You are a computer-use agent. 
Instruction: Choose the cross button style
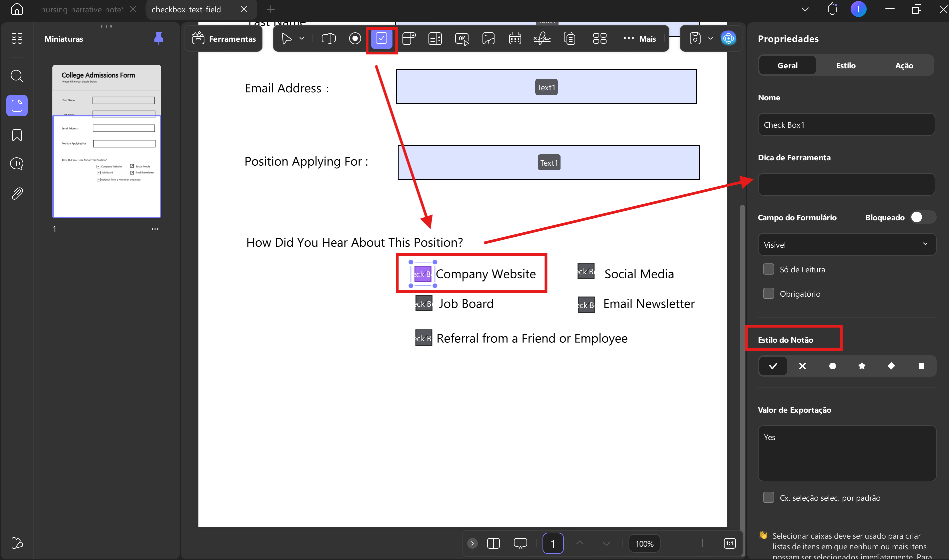pyautogui.click(x=803, y=366)
